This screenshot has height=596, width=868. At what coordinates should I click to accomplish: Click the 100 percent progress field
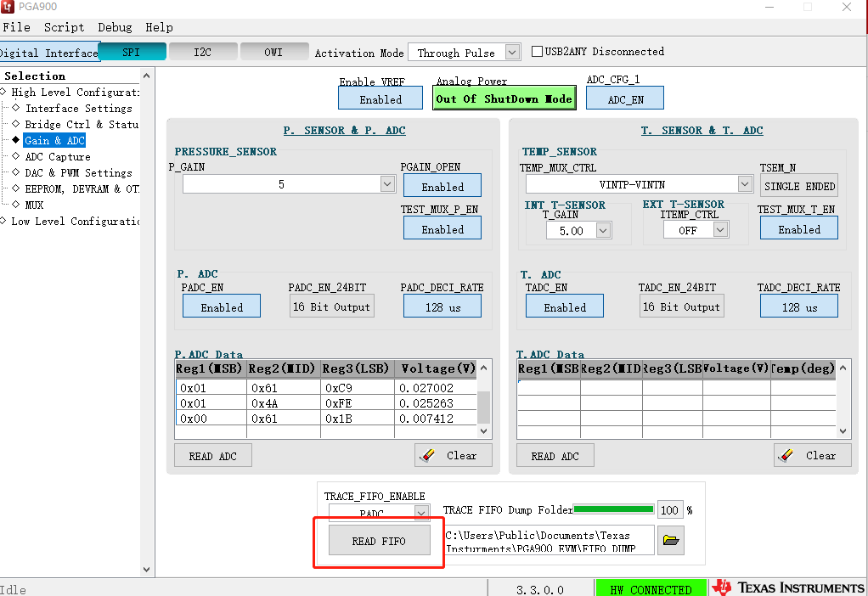point(669,509)
